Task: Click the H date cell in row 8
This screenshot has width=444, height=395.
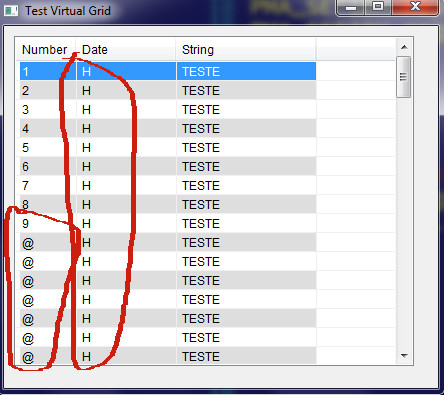Action: click(126, 204)
